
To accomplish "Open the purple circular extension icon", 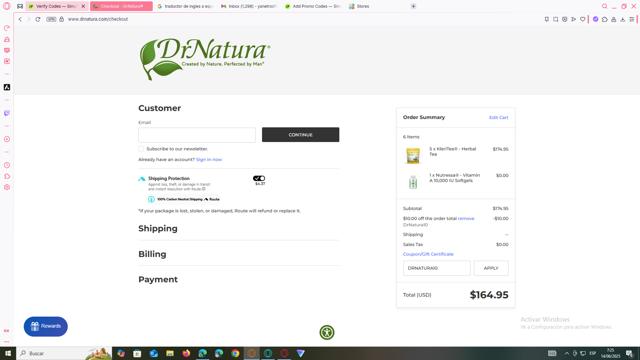I will coord(596,19).
